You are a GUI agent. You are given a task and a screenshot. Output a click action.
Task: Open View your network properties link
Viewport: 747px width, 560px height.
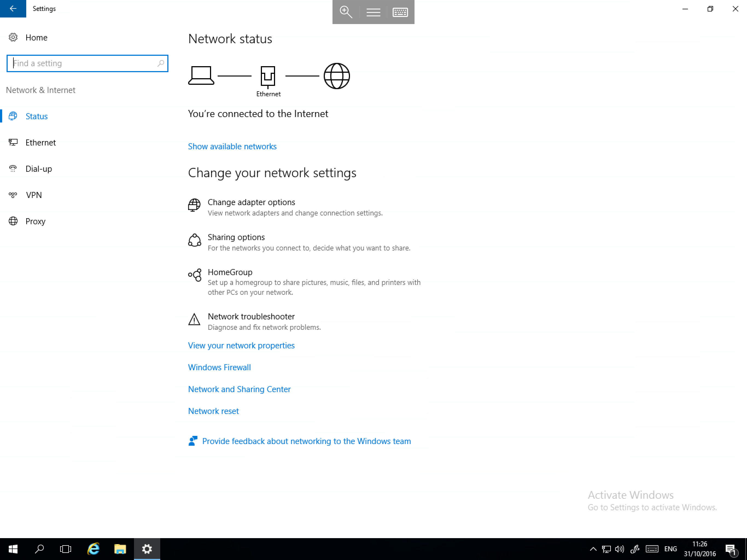click(241, 345)
